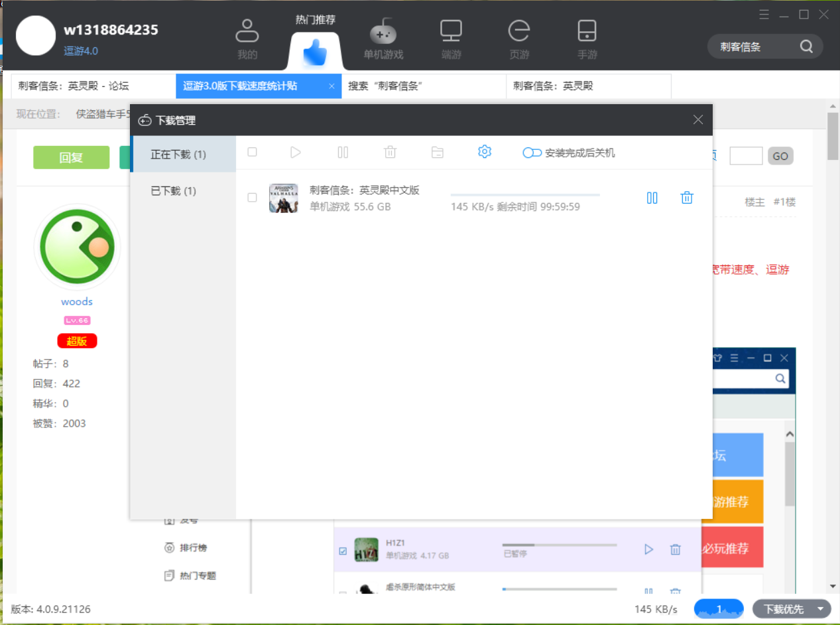
Task: Click 侠盗猎车手 breadcrumb link
Action: point(104,114)
